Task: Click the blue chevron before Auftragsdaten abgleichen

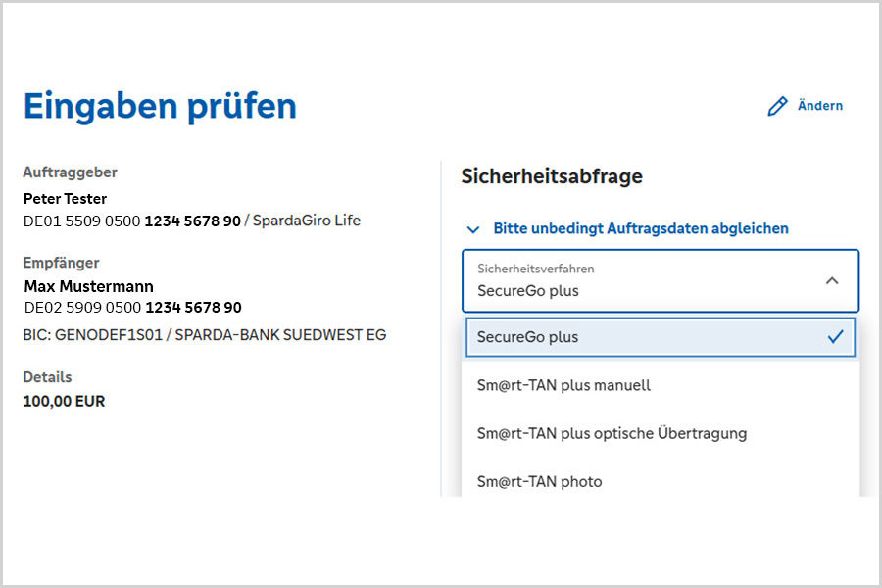Action: coord(471,228)
